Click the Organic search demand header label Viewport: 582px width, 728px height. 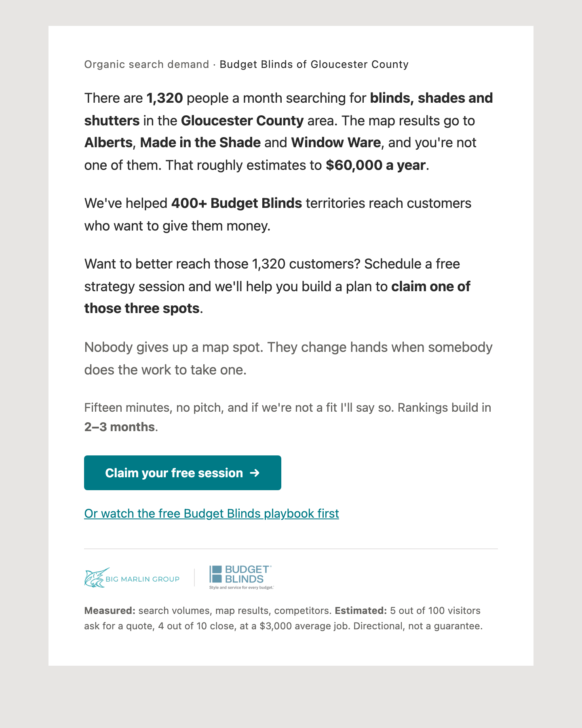click(x=146, y=64)
